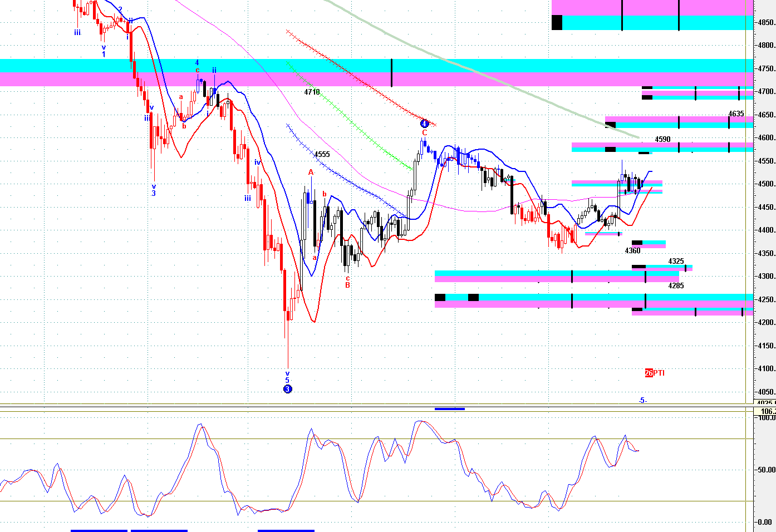Click the red capital B wave label
Screen dimensions: 776x532
347,285
